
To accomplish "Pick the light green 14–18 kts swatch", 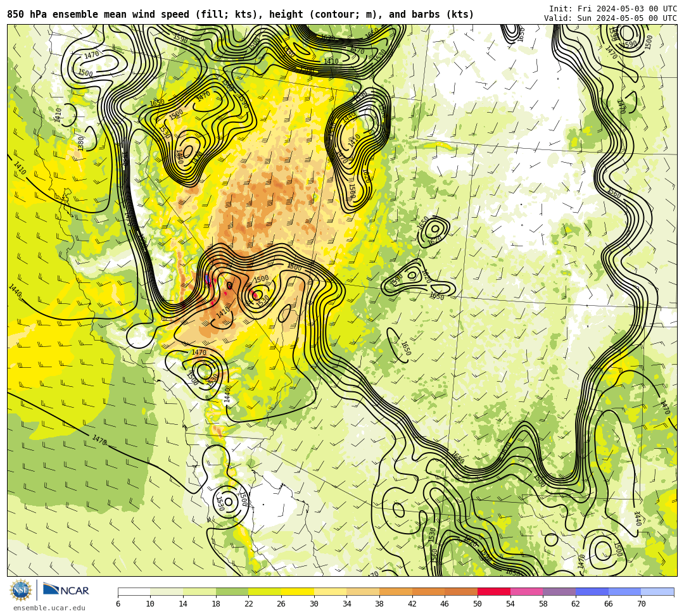I will pos(199,591).
